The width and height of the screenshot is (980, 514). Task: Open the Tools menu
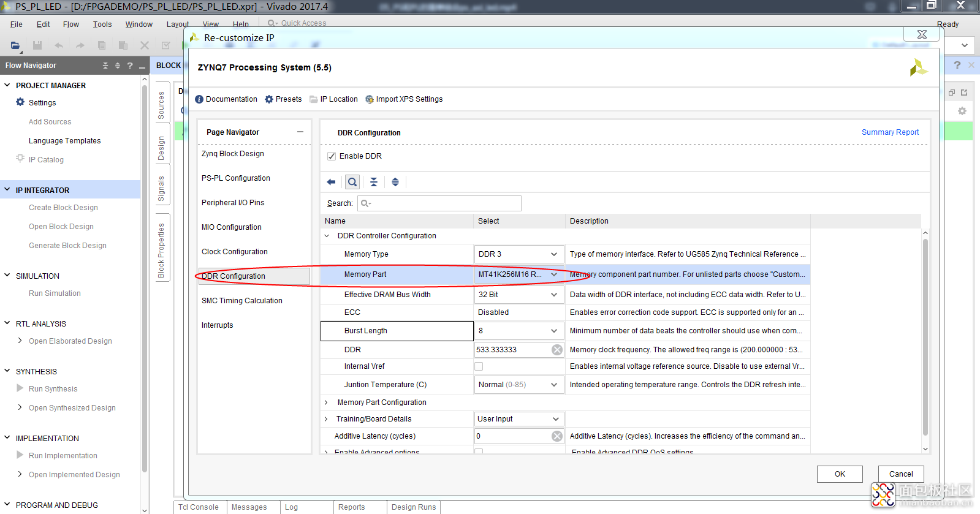[102, 25]
